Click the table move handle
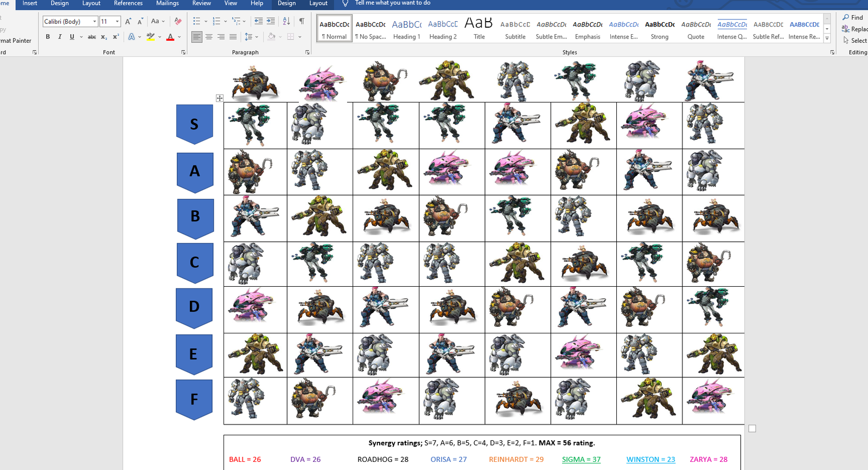Image resolution: width=868 pixels, height=470 pixels. point(220,98)
